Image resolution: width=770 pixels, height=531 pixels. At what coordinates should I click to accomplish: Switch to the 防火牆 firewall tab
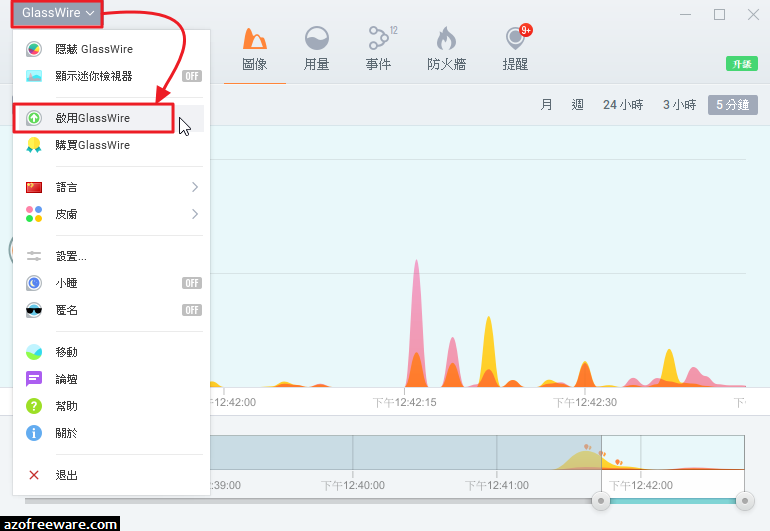pos(446,49)
